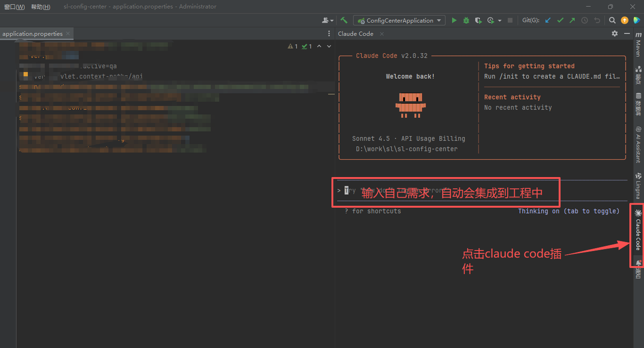Open the user account dropdown in toolbar
This screenshot has height=348, width=644.
(328, 21)
